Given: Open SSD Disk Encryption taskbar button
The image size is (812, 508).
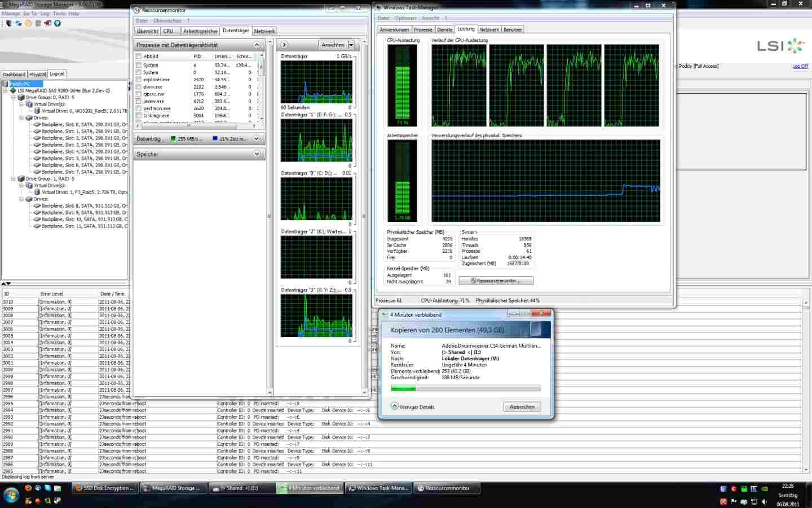Looking at the screenshot, I should 105,488.
